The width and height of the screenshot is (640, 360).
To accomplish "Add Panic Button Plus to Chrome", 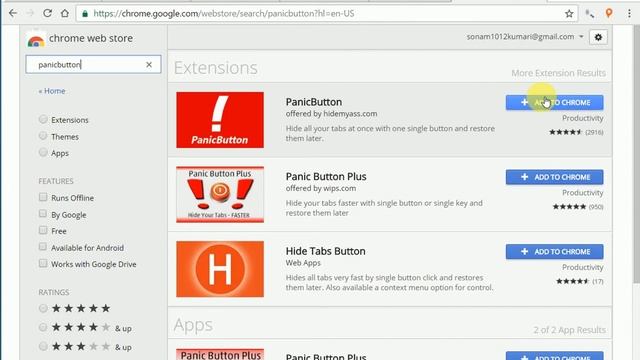I will point(554,177).
